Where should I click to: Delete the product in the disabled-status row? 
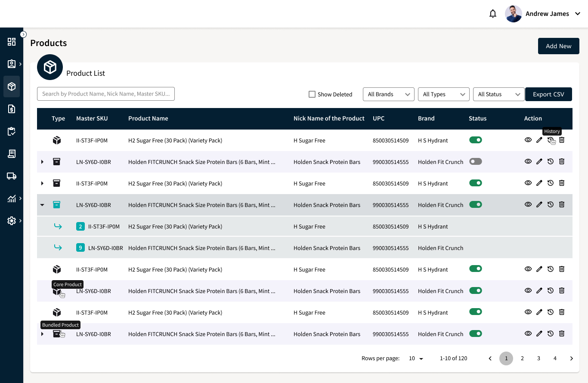tap(562, 161)
